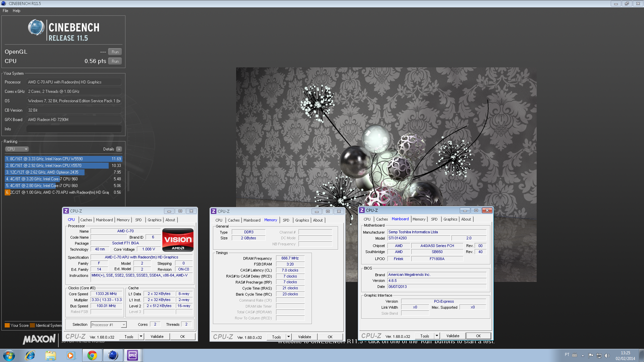
Task: Open Tools dropdown arrow in left CPU-Z
Action: click(x=141, y=337)
